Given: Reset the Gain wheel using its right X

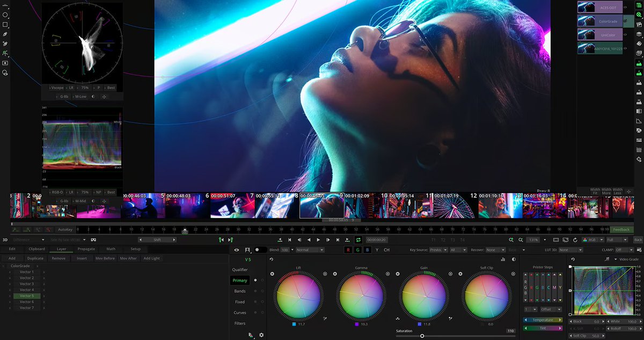Looking at the screenshot, I should [x=450, y=274].
